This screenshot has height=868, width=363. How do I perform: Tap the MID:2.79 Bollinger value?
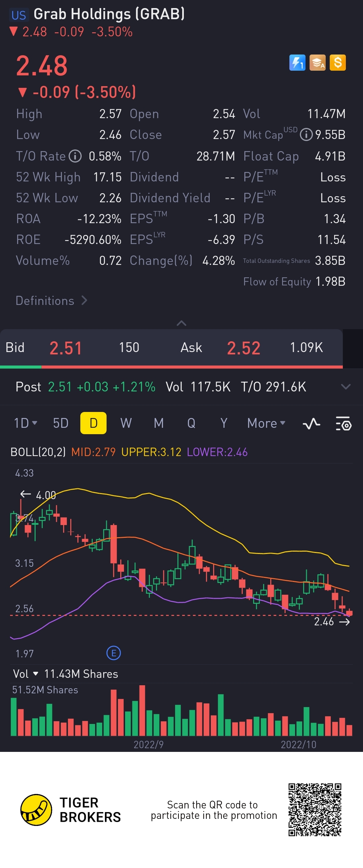pos(93,452)
